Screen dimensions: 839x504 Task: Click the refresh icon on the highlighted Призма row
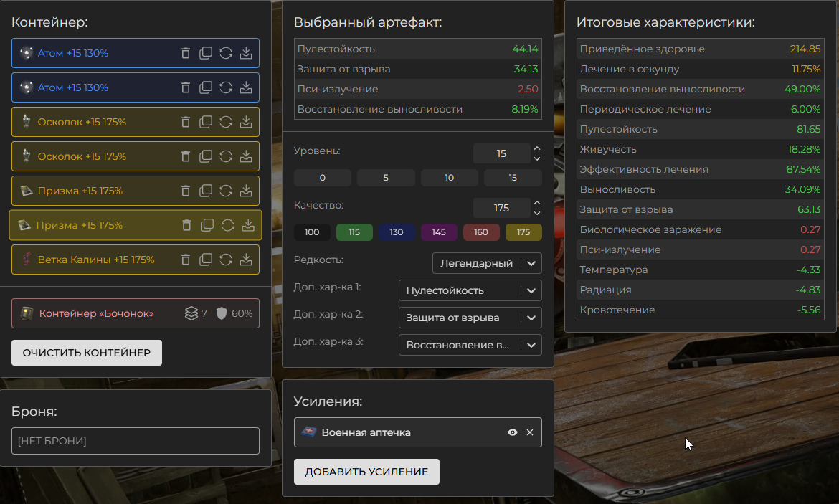click(227, 225)
